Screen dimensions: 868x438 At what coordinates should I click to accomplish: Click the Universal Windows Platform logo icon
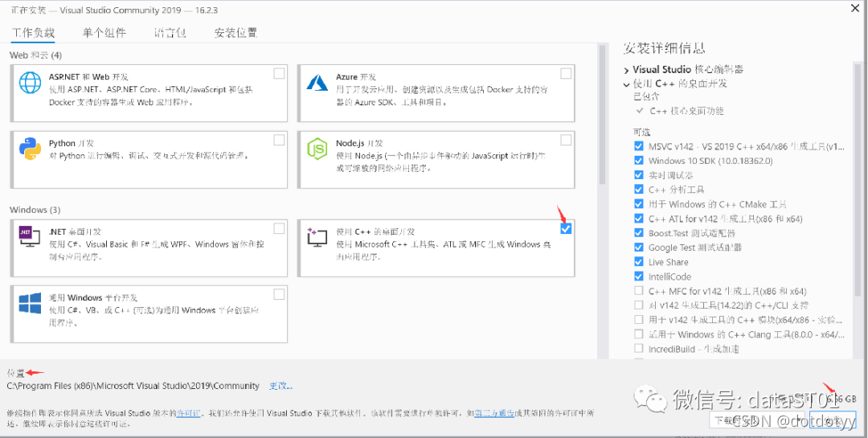click(x=30, y=304)
